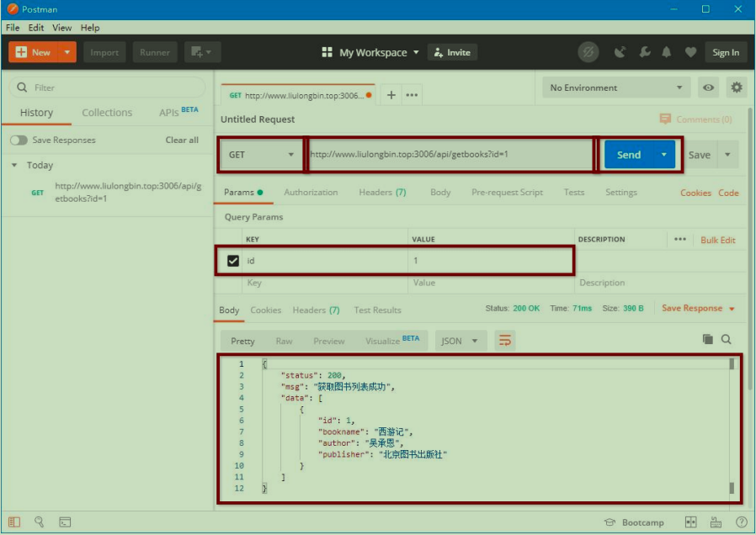Collapse the Today history group
The height and width of the screenshot is (535, 756).
point(14,165)
